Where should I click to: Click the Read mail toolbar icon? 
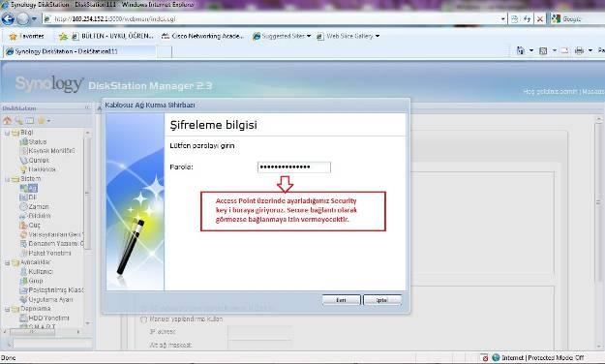(x=565, y=50)
